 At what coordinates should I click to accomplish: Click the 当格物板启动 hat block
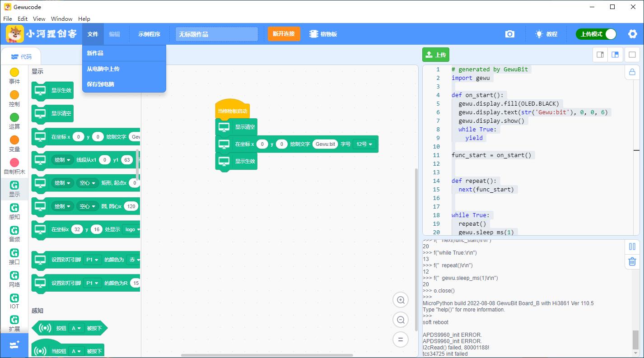pyautogui.click(x=232, y=110)
